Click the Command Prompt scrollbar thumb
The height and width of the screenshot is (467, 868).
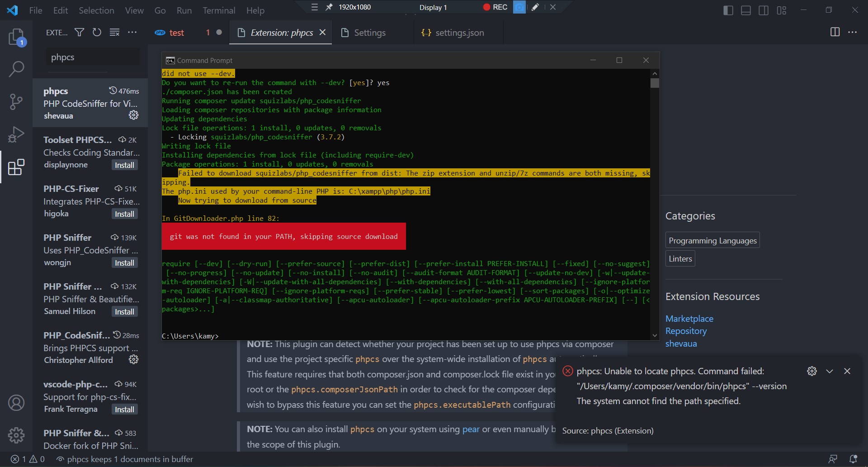[655, 83]
